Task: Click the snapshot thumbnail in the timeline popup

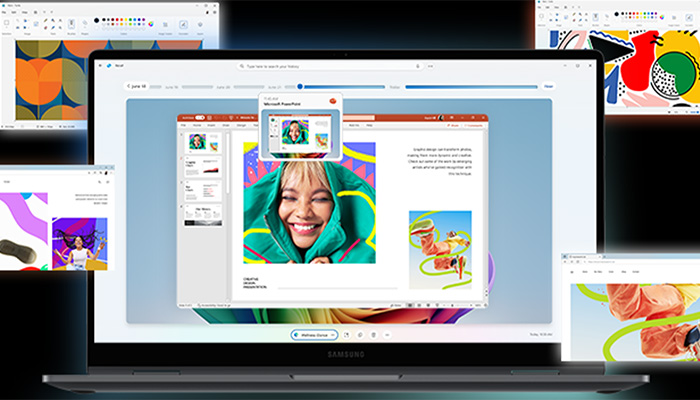Action: click(x=300, y=132)
